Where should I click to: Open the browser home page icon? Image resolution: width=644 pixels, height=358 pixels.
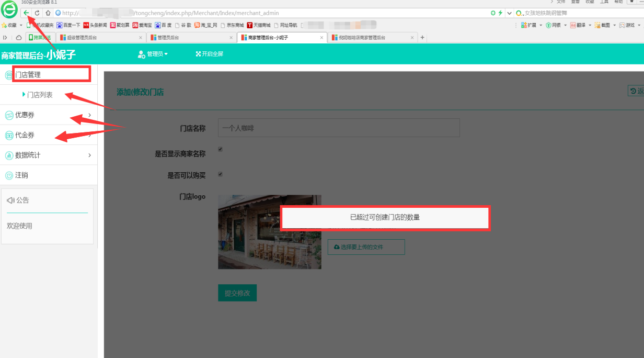(48, 13)
